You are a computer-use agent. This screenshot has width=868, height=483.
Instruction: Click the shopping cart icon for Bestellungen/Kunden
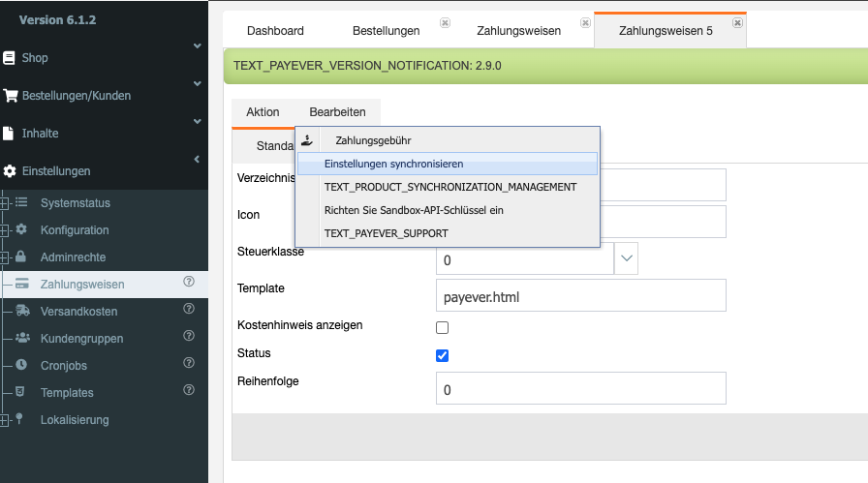[x=11, y=96]
